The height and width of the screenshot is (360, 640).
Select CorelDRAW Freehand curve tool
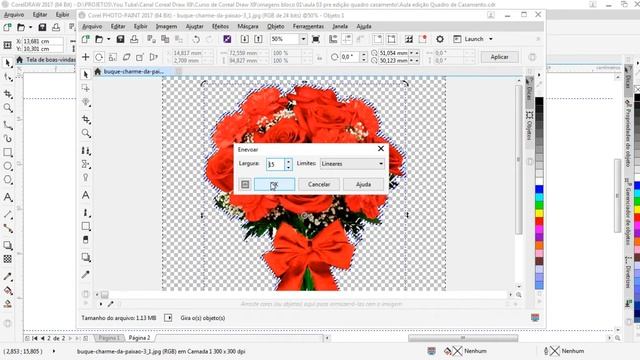pos(7,125)
